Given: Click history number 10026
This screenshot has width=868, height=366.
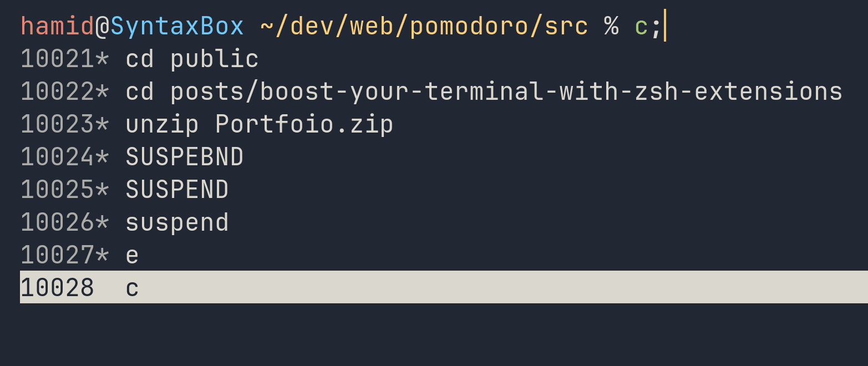Looking at the screenshot, I should tap(57, 222).
